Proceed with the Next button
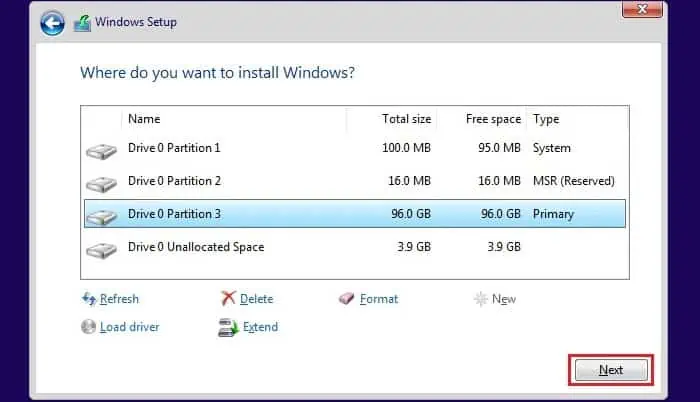The width and height of the screenshot is (700, 402). [611, 370]
